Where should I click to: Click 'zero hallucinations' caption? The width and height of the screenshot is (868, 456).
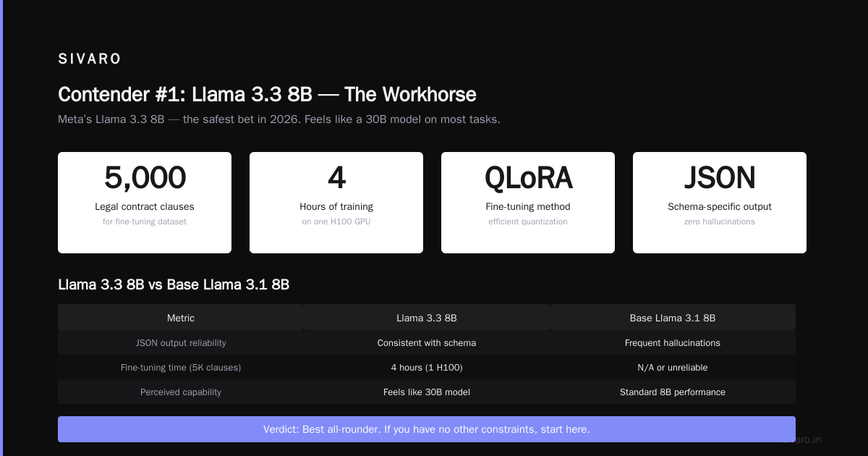point(720,221)
